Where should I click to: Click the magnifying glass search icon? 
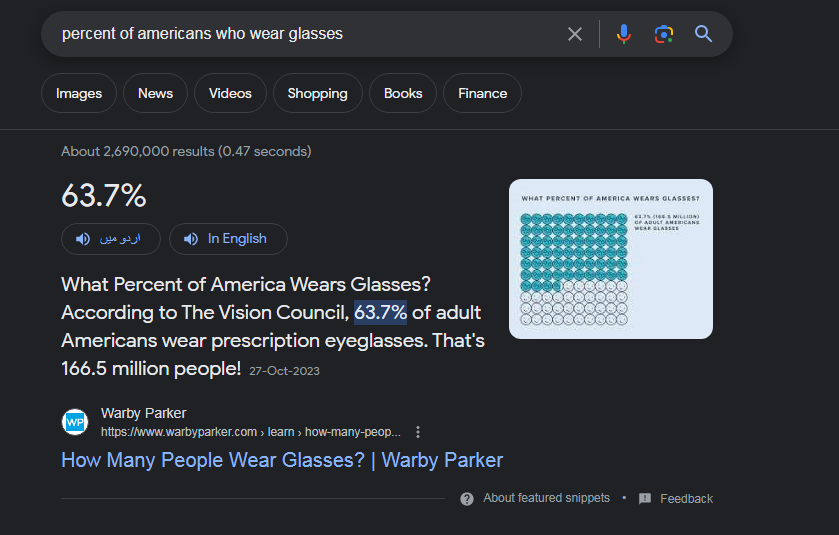pyautogui.click(x=703, y=34)
